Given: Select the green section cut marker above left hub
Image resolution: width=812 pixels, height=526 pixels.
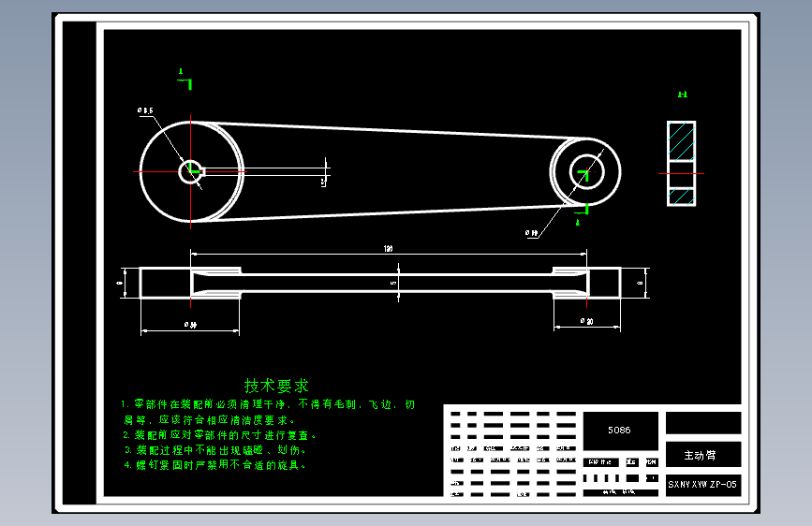Looking at the screenshot, I should (185, 80).
